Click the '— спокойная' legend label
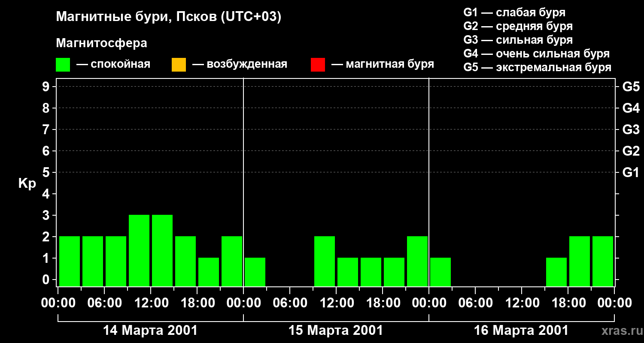 tap(113, 64)
